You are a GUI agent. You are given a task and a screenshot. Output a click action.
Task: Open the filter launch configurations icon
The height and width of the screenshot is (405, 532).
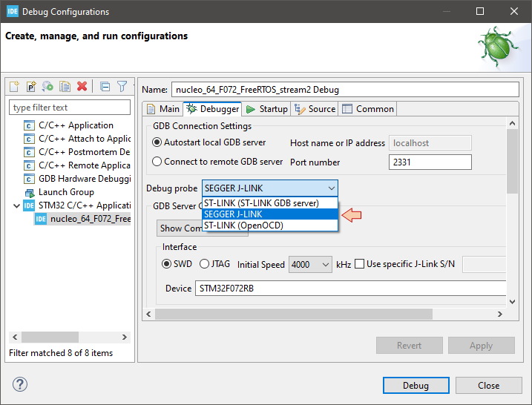[122, 87]
